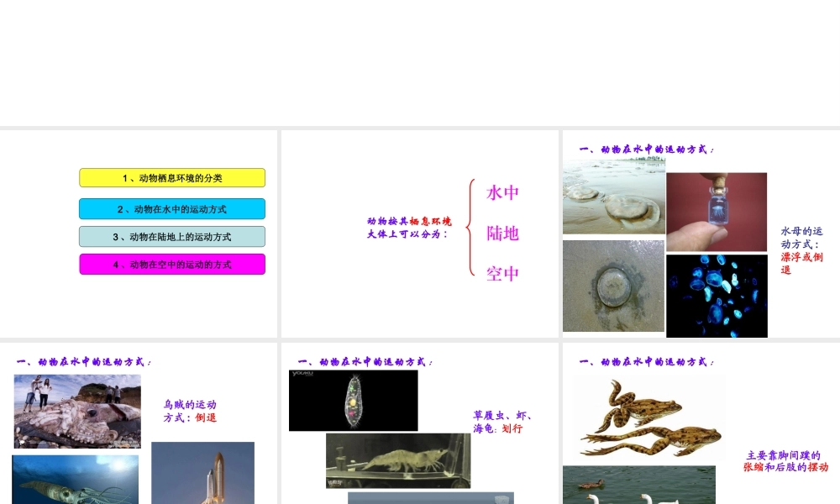Viewport: 840px width, 504px height.
Task: Click the text 空中
Action: 502,274
